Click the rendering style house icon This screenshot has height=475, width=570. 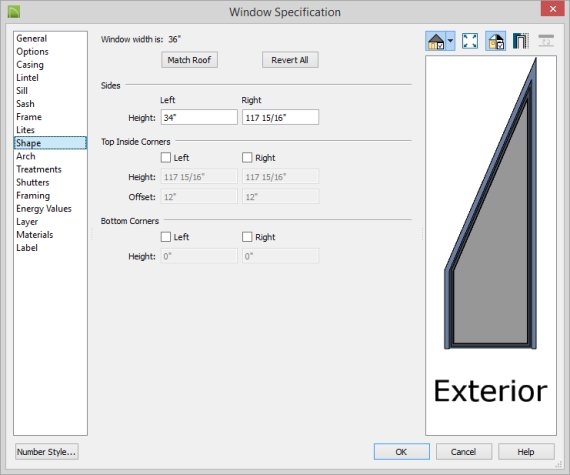pos(436,41)
